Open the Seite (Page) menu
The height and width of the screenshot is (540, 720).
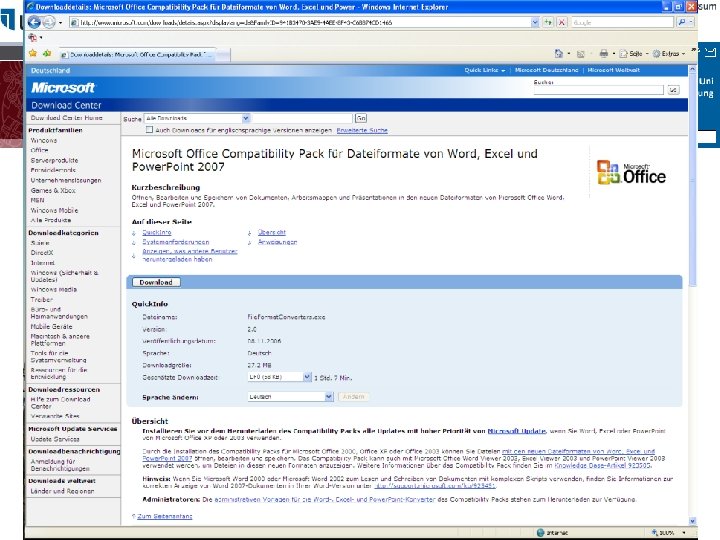tap(634, 54)
